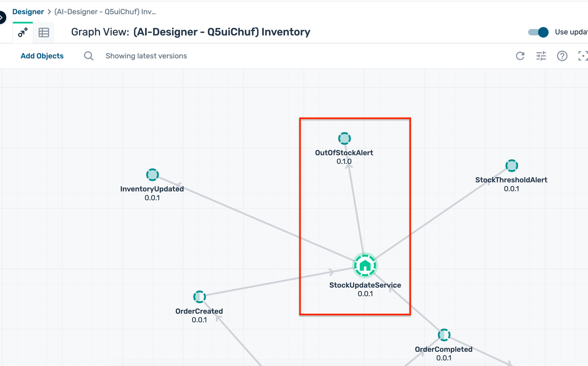The image size is (588, 366).
Task: Expand the collapsed left sidebar arrow
Action: [2, 17]
